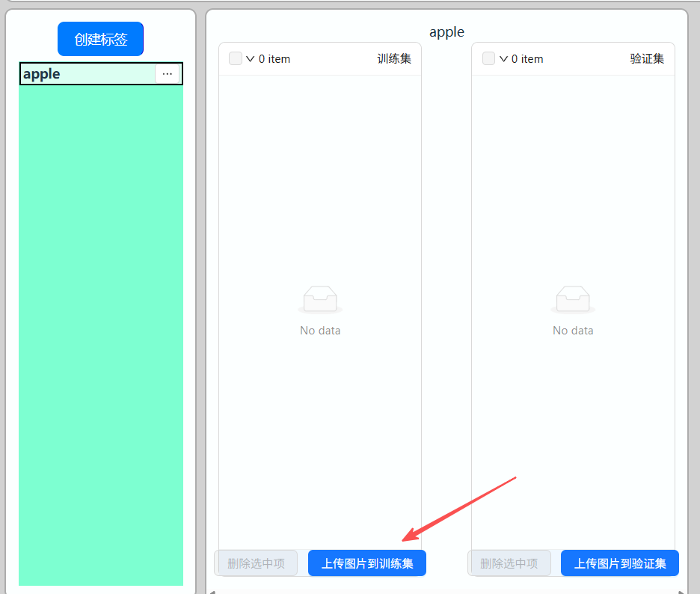The width and height of the screenshot is (700, 594).
Task: Open the apple label's ellipsis menu
Action: pos(167,74)
